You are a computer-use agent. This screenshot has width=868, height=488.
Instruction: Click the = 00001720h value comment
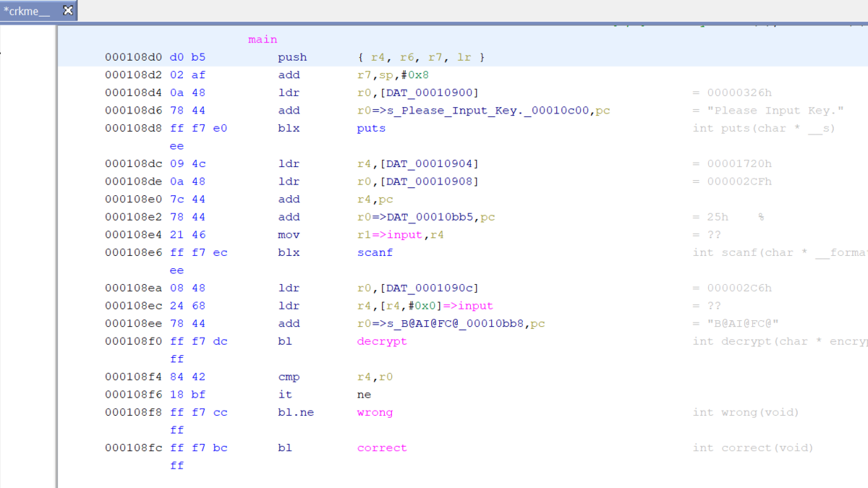732,163
